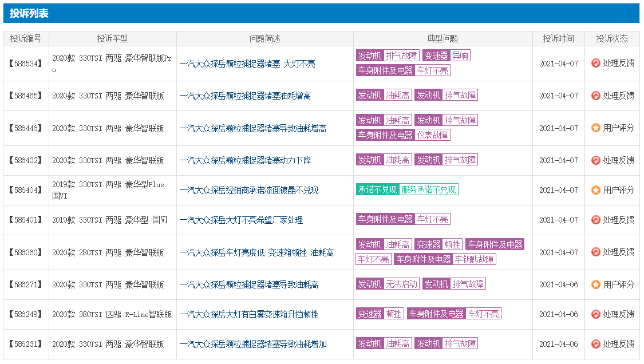The width and height of the screenshot is (644, 364).
Task: Click 投诉车型 column header
Action: tap(113, 38)
